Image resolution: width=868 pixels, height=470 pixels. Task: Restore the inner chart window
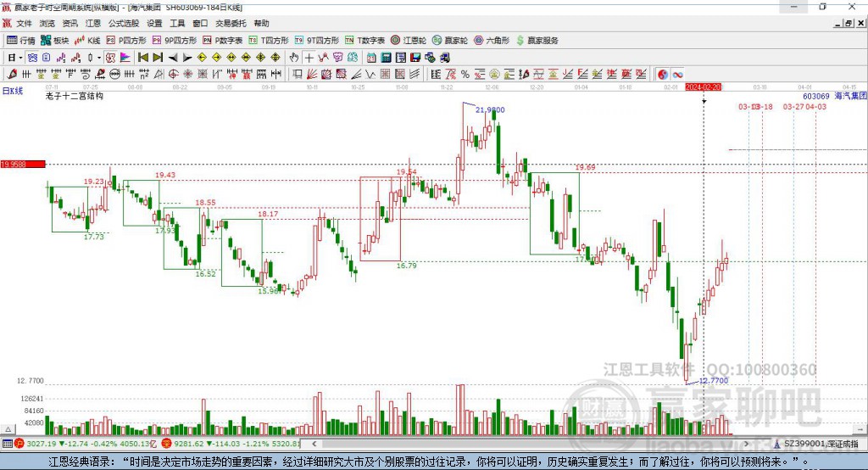tap(849, 23)
